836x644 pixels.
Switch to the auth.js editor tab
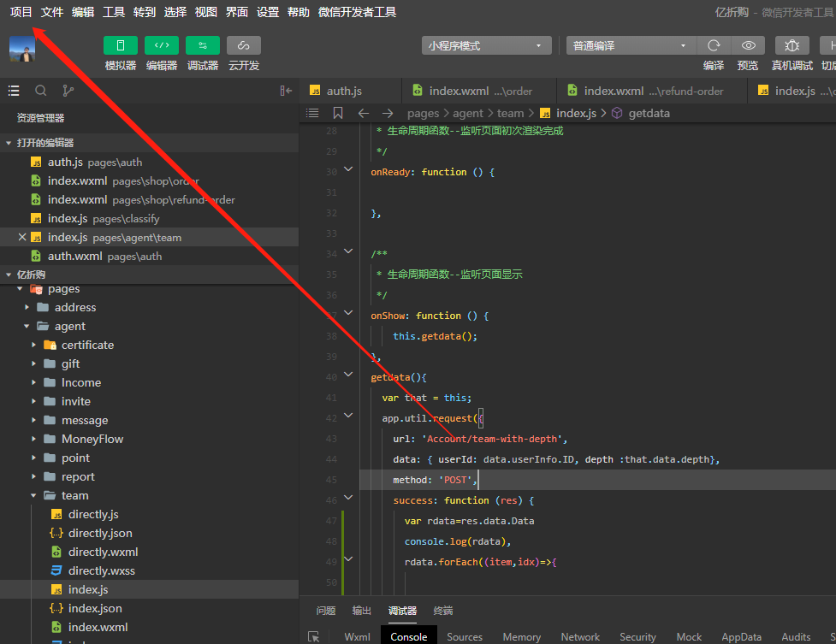pos(344,91)
